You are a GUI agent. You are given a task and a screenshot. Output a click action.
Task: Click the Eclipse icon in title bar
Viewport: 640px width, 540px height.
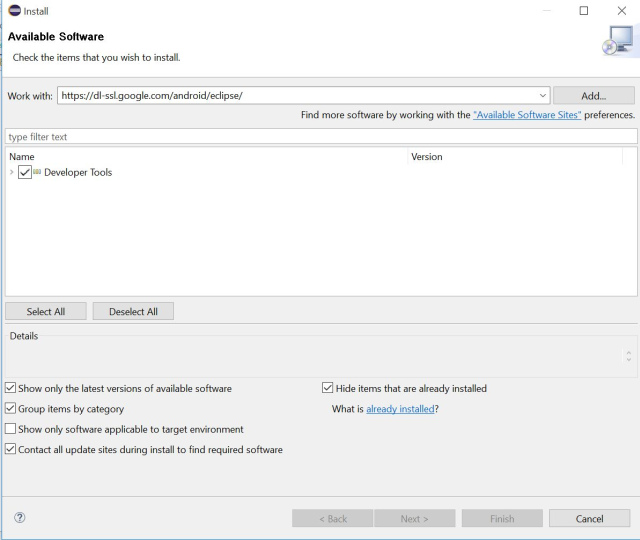14,11
